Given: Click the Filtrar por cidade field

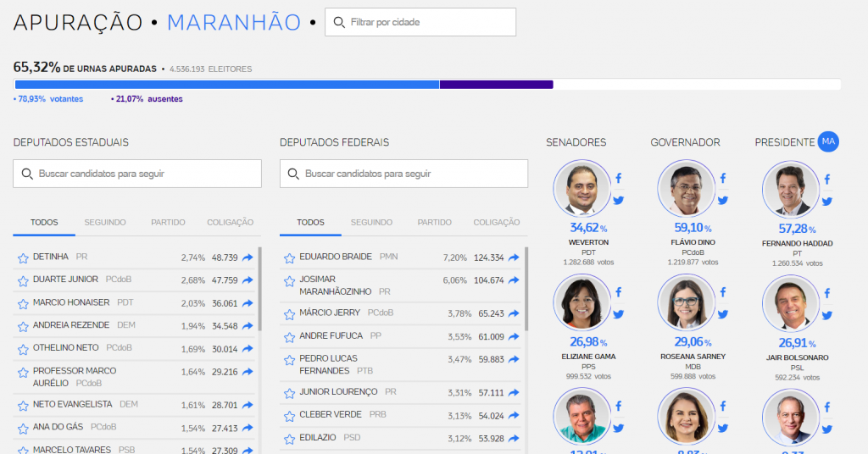Looking at the screenshot, I should [x=420, y=22].
